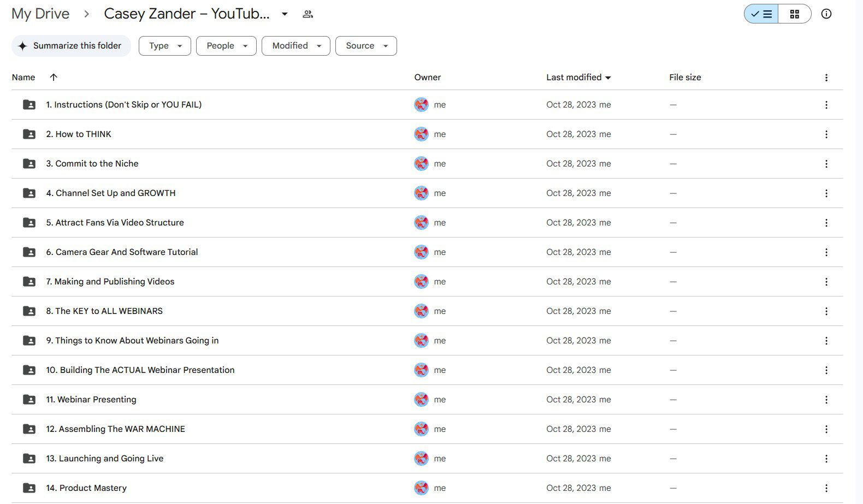This screenshot has width=863, height=504.
Task: Click owner avatar in 2. How to THINK row
Action: pyautogui.click(x=421, y=134)
